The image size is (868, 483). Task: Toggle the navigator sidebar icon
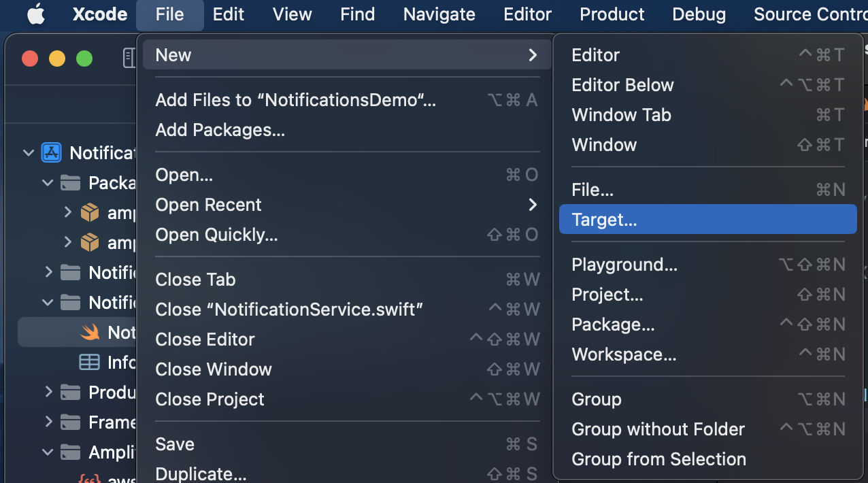click(x=129, y=59)
